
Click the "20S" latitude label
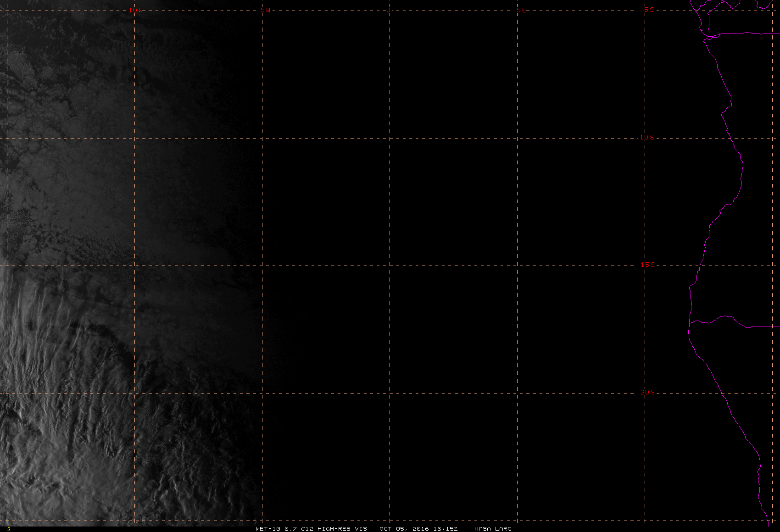648,392
